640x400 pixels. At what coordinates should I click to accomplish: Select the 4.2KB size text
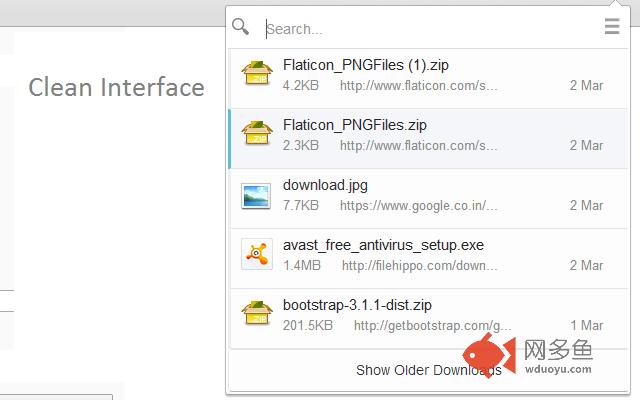click(x=301, y=86)
